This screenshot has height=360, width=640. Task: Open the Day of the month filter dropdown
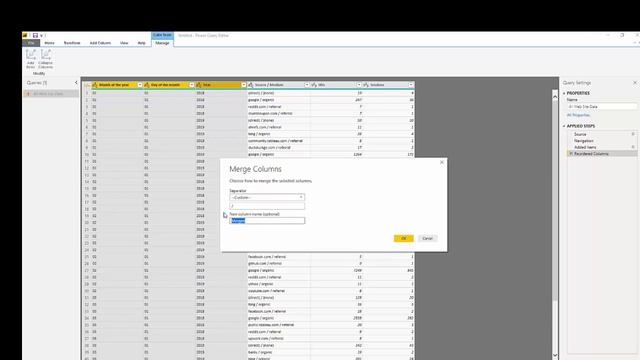click(x=191, y=85)
